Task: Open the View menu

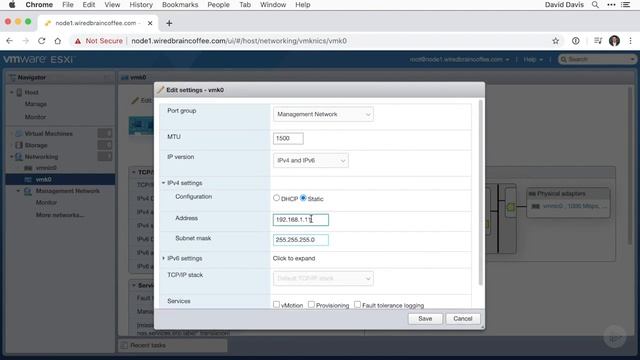Action: click(112, 4)
